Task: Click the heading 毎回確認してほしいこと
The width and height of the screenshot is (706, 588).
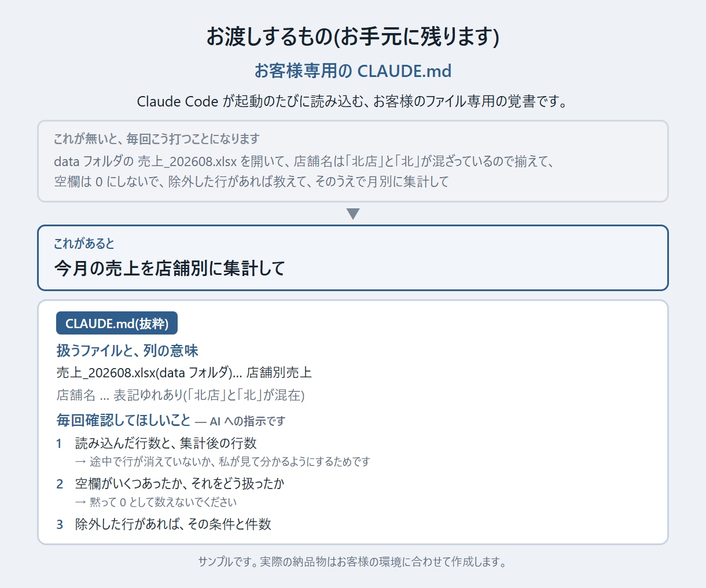Action: [x=123, y=420]
